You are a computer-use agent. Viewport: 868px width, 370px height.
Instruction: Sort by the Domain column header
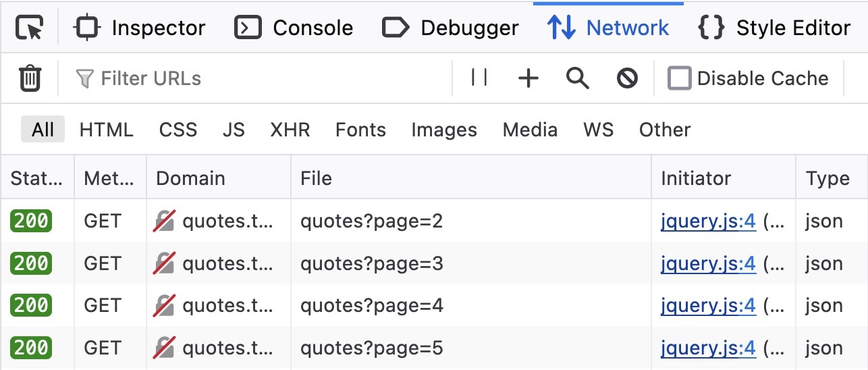(x=219, y=178)
